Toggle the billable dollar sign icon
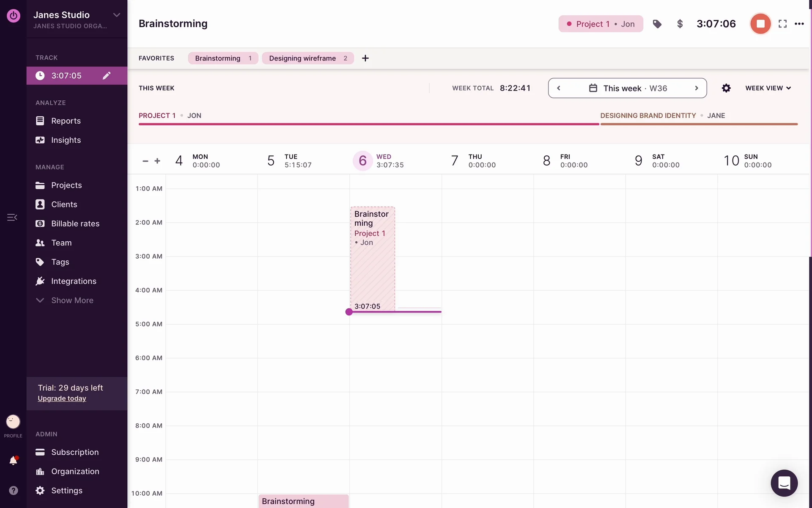The image size is (812, 508). pyautogui.click(x=680, y=24)
